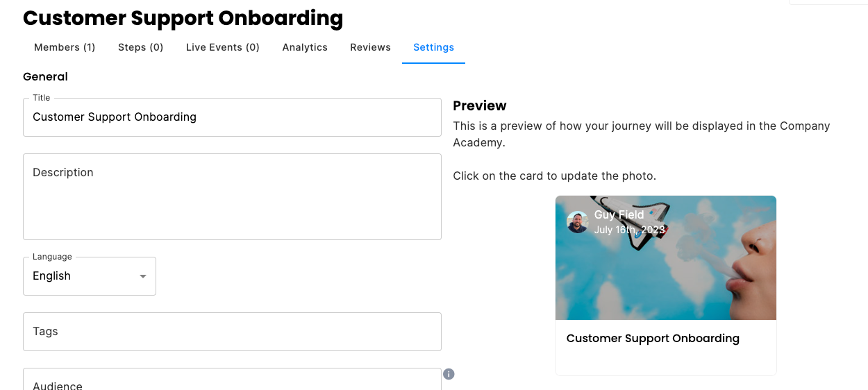Image resolution: width=868 pixels, height=390 pixels.
Task: Click the Guy Field author name on the card
Action: (619, 215)
